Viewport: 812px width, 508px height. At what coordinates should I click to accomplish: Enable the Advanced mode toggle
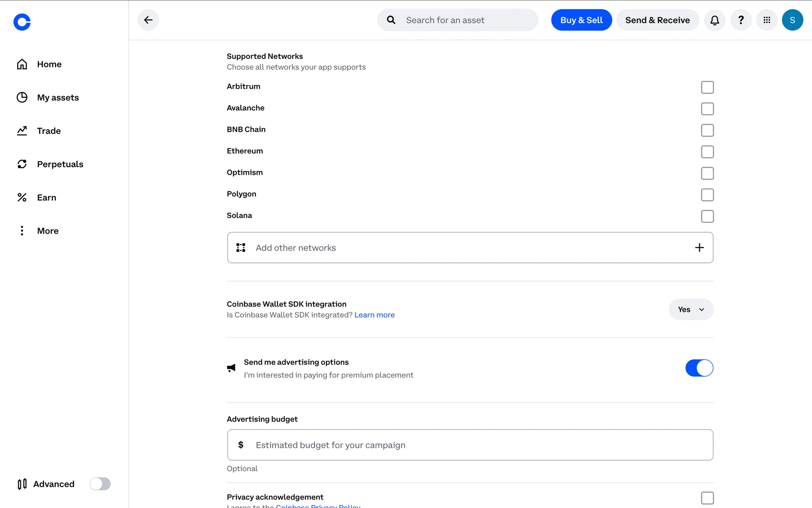point(100,484)
